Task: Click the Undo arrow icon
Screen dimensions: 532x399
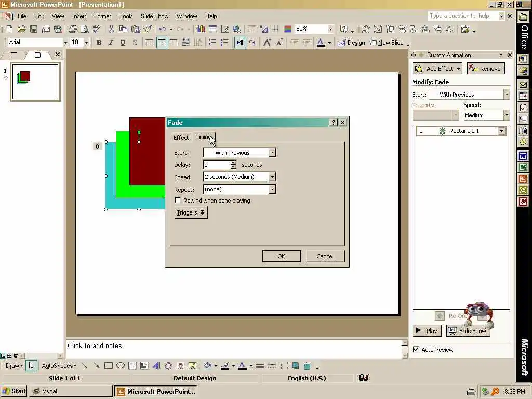Action: 163,29
